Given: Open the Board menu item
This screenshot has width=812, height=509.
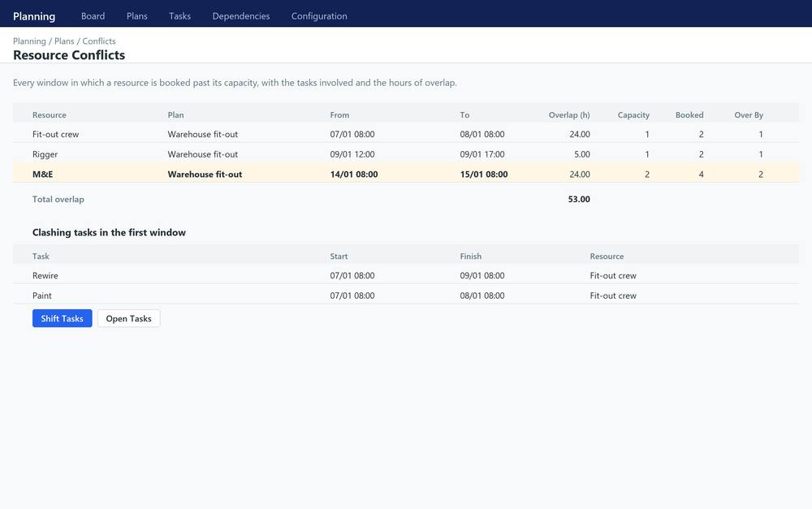Looking at the screenshot, I should [x=93, y=16].
